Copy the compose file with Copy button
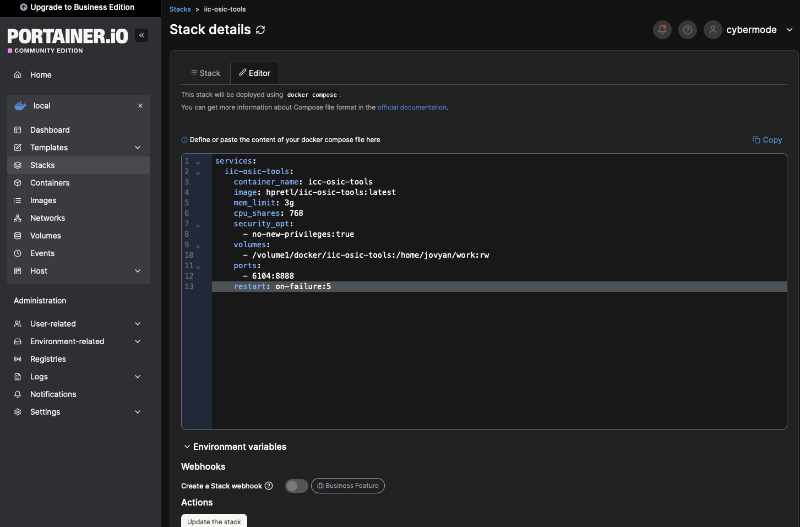Screen dimensions: 800x527 767,140
